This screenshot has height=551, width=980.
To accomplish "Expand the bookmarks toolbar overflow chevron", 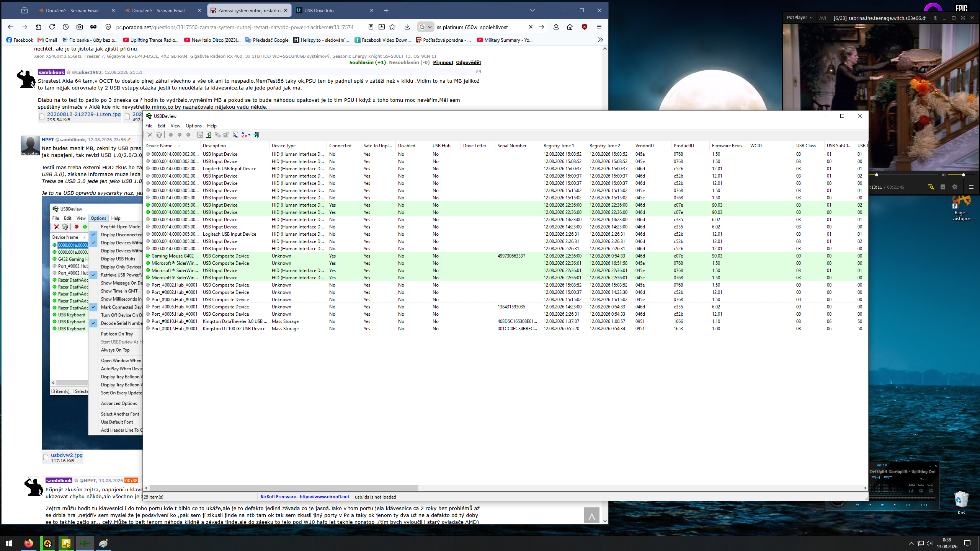I will point(600,40).
